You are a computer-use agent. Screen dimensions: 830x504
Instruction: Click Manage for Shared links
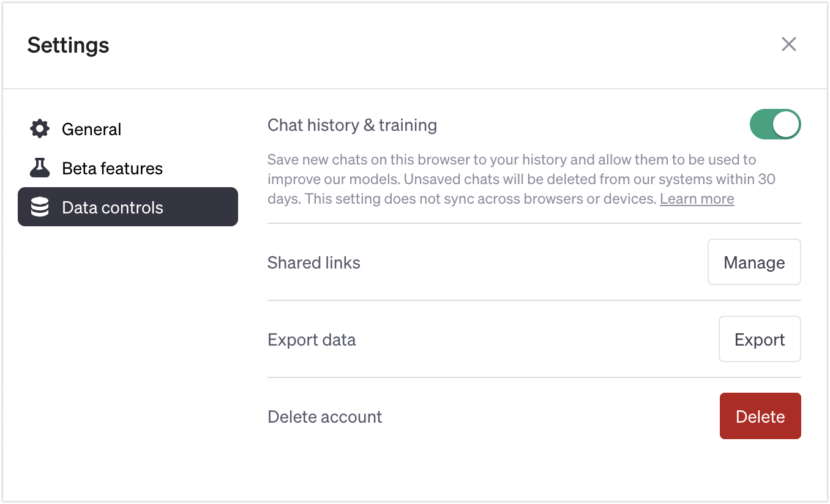pyautogui.click(x=754, y=262)
